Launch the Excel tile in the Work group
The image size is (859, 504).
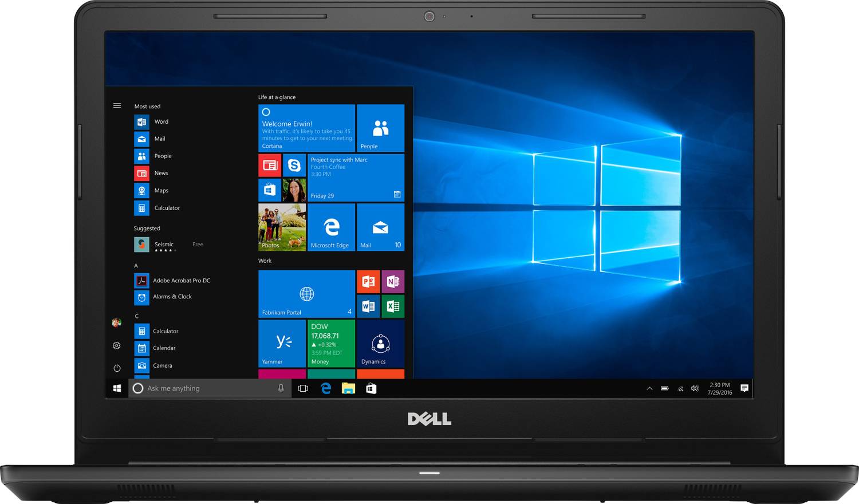pyautogui.click(x=393, y=306)
